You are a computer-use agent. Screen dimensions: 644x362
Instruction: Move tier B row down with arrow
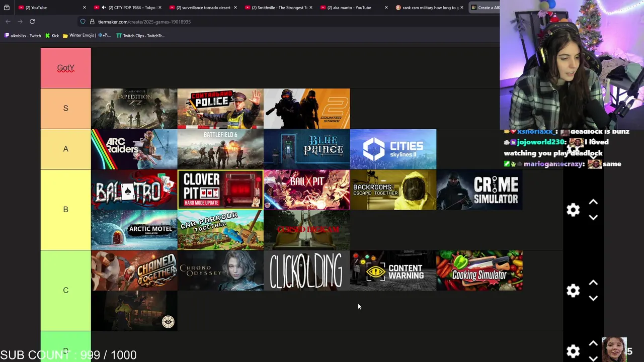593,217
